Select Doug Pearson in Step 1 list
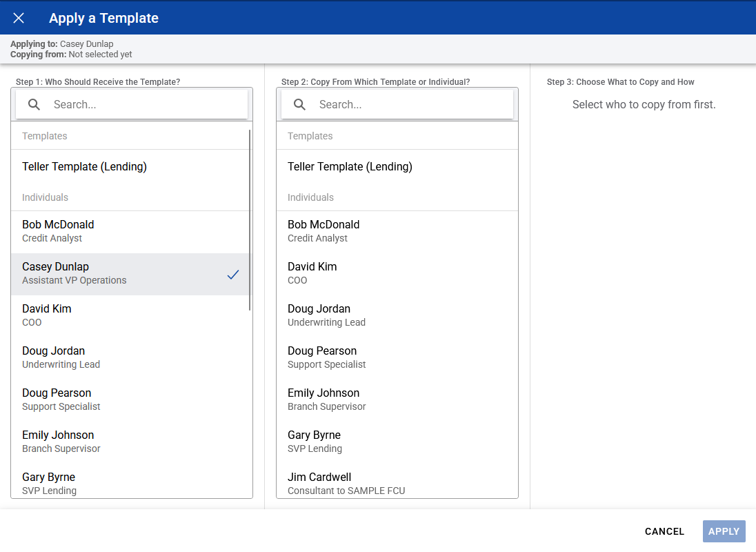The image size is (756, 552). pyautogui.click(x=130, y=400)
